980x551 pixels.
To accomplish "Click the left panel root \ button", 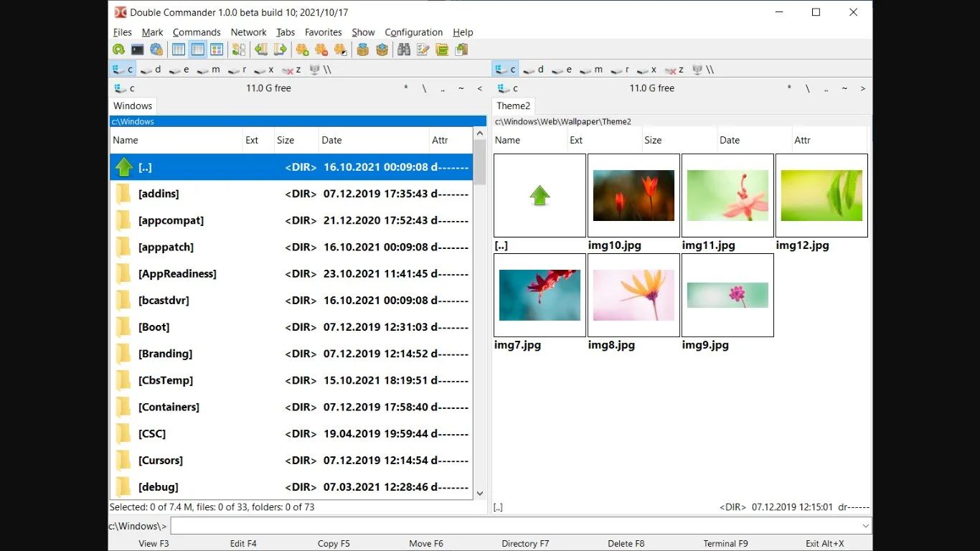I will point(424,88).
